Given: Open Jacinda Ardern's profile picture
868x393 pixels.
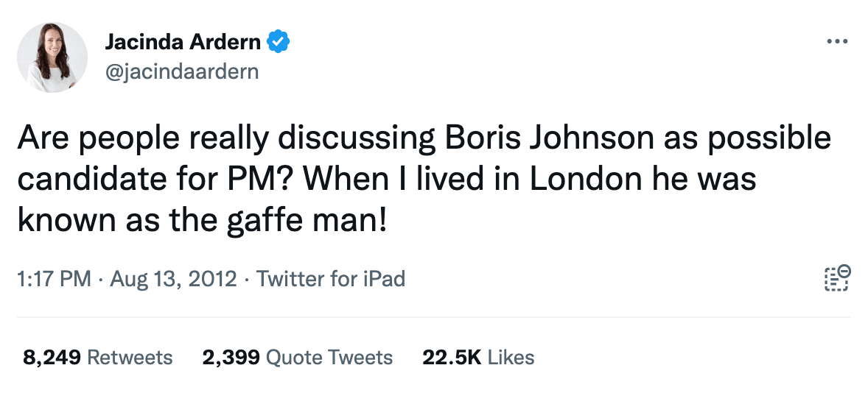Looking at the screenshot, I should 52,57.
